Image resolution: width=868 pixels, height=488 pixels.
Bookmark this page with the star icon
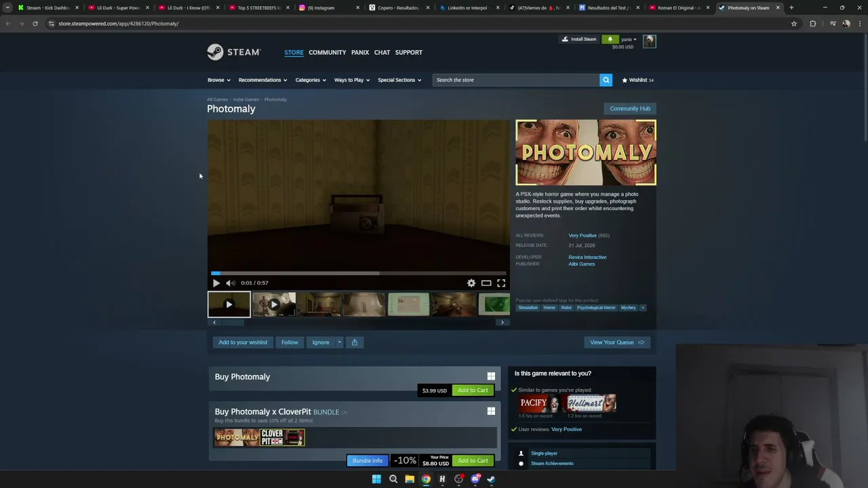794,24
